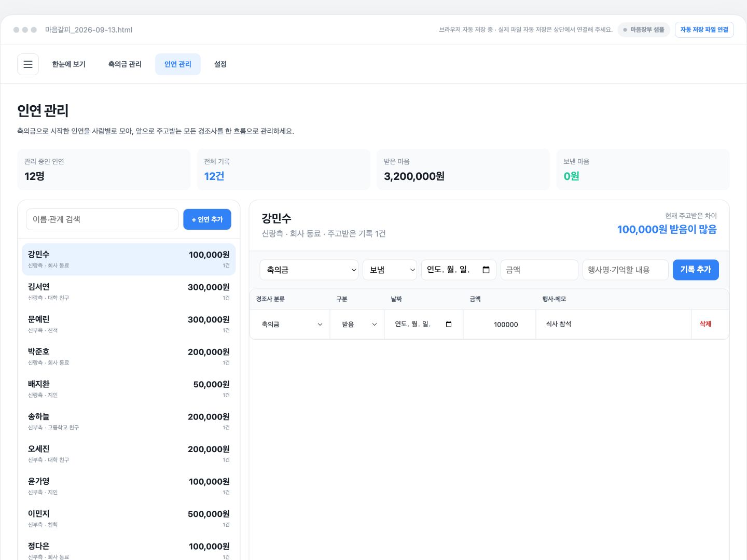Click the 금액 column header
The height and width of the screenshot is (560, 747).
(x=475, y=299)
